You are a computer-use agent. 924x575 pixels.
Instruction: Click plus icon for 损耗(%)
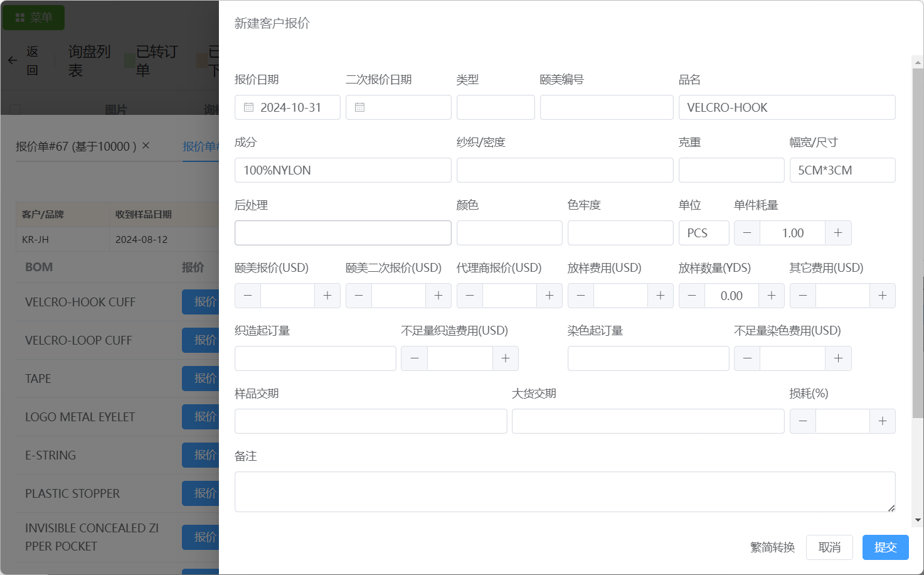tap(883, 421)
